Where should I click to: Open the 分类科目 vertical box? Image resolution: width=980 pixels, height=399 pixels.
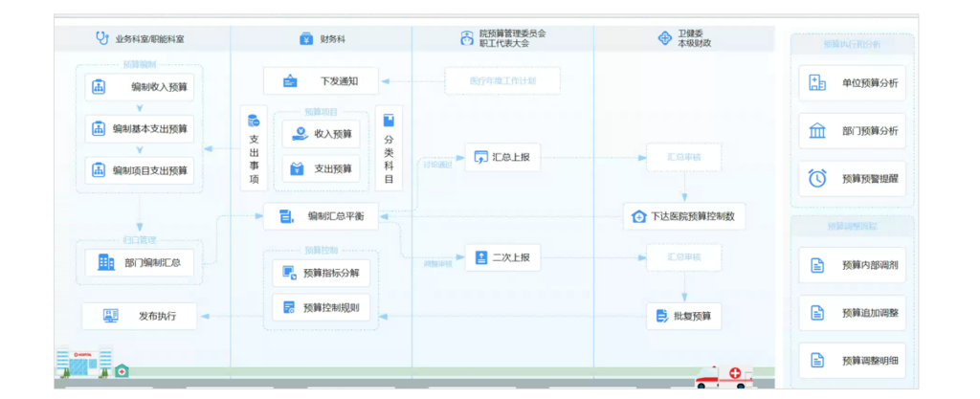click(x=389, y=145)
